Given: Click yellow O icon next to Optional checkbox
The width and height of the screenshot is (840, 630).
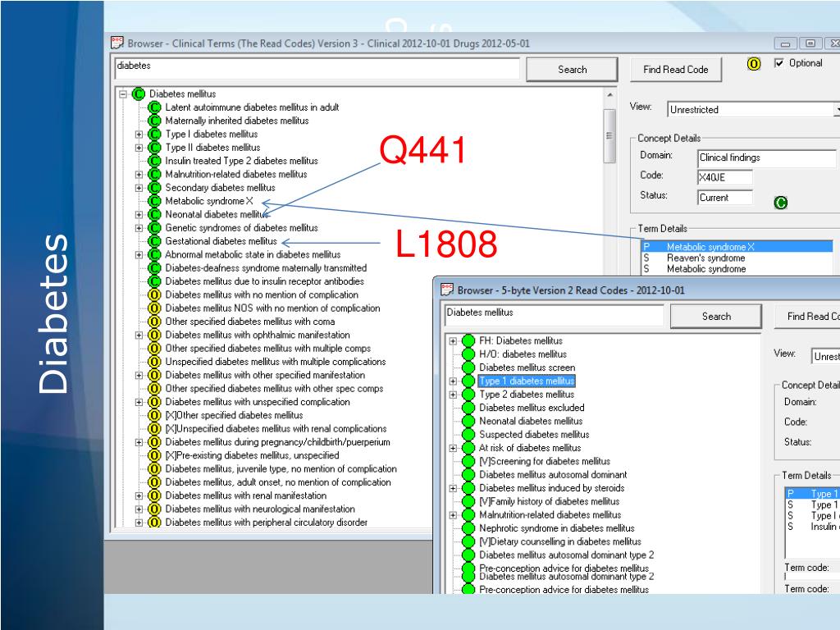Looking at the screenshot, I should (754, 64).
